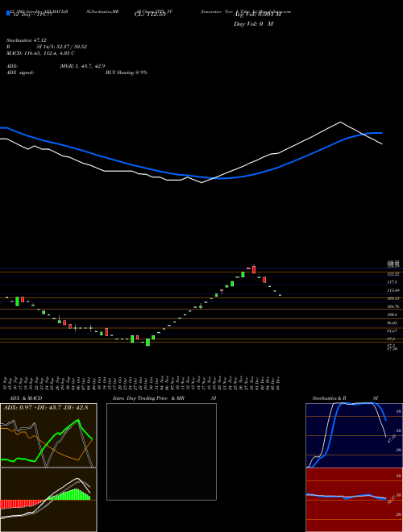Click the lowest green candlestick at the chart bottom
The width and height of the screenshot is (403, 532).
pos(147,342)
